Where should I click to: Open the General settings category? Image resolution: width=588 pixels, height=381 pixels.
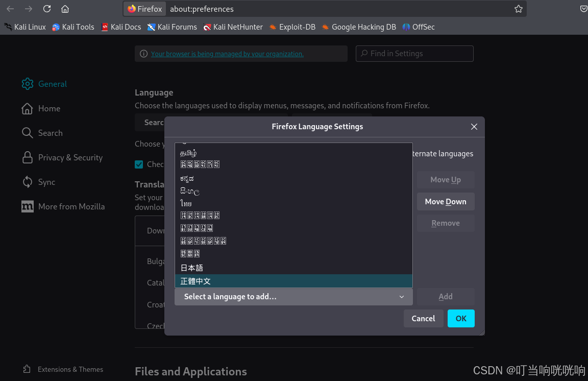point(44,84)
